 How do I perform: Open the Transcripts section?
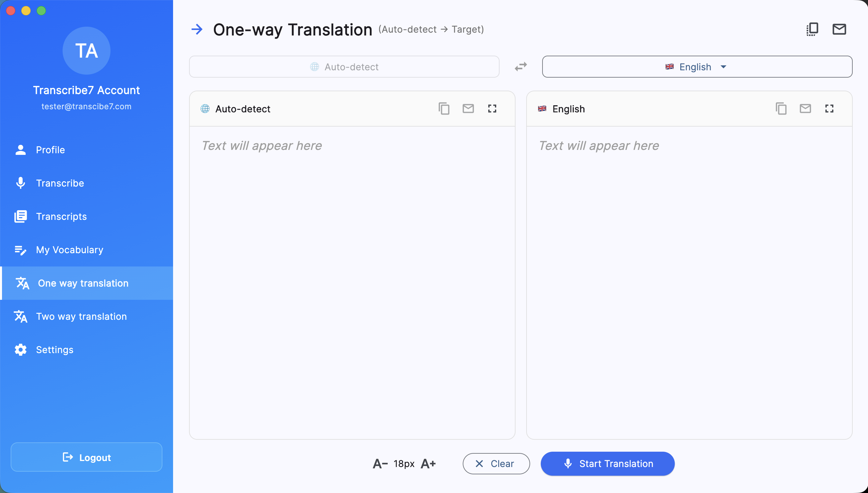61,217
